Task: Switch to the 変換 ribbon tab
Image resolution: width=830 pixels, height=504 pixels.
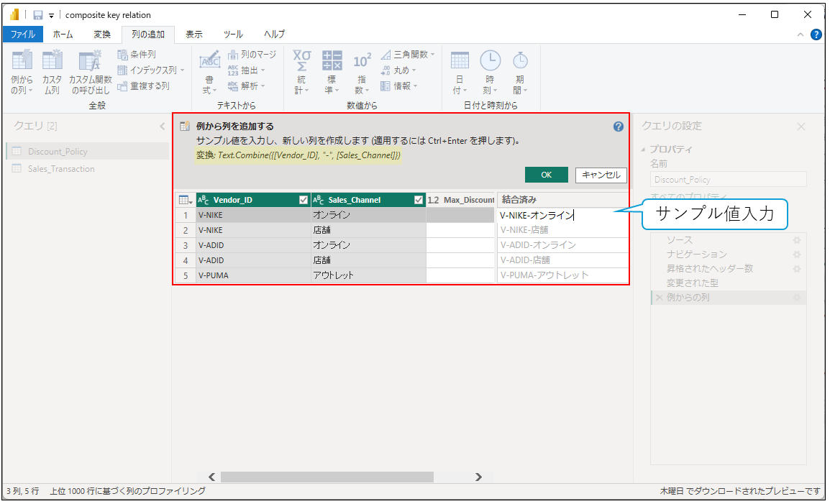Action: point(102,34)
